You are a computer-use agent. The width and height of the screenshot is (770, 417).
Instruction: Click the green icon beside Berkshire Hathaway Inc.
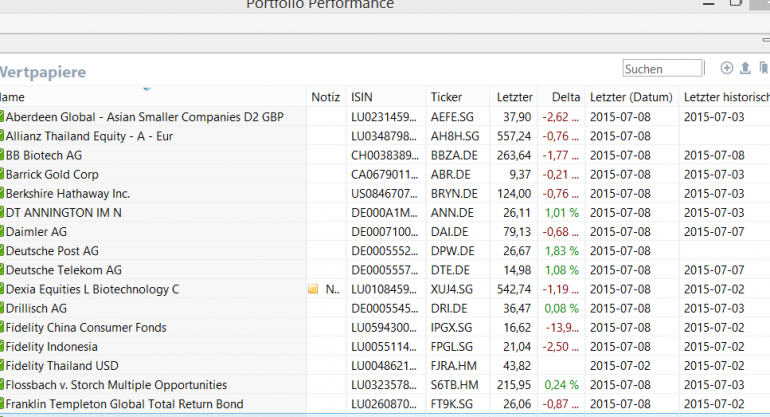(3, 193)
